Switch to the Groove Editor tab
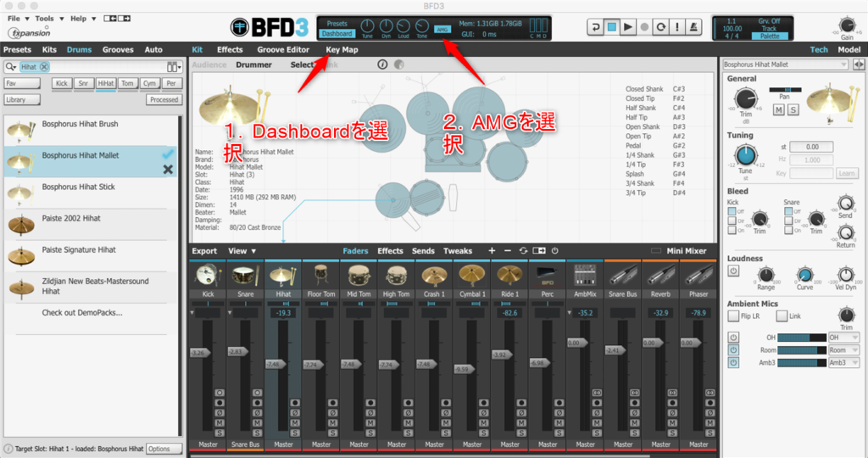 click(x=283, y=50)
